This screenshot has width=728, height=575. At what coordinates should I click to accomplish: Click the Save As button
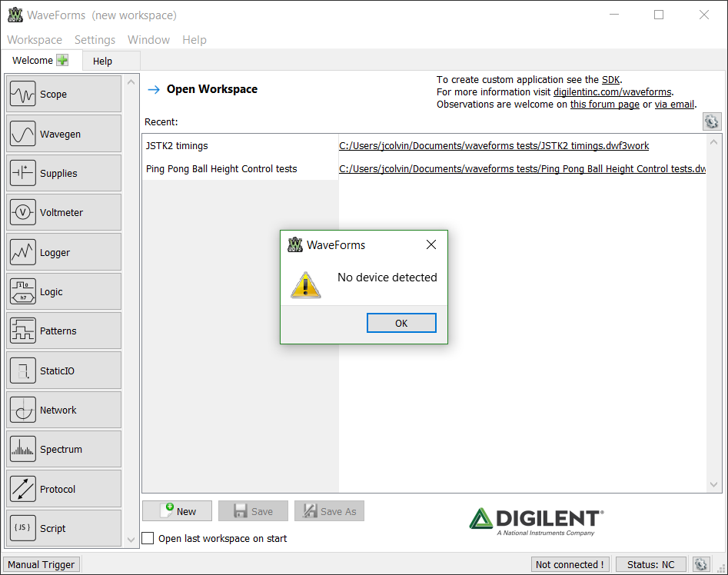point(329,511)
